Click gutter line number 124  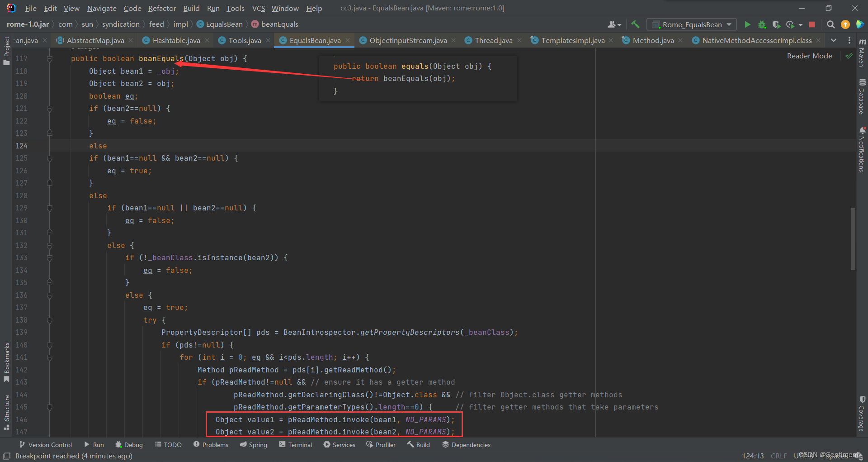(21, 146)
